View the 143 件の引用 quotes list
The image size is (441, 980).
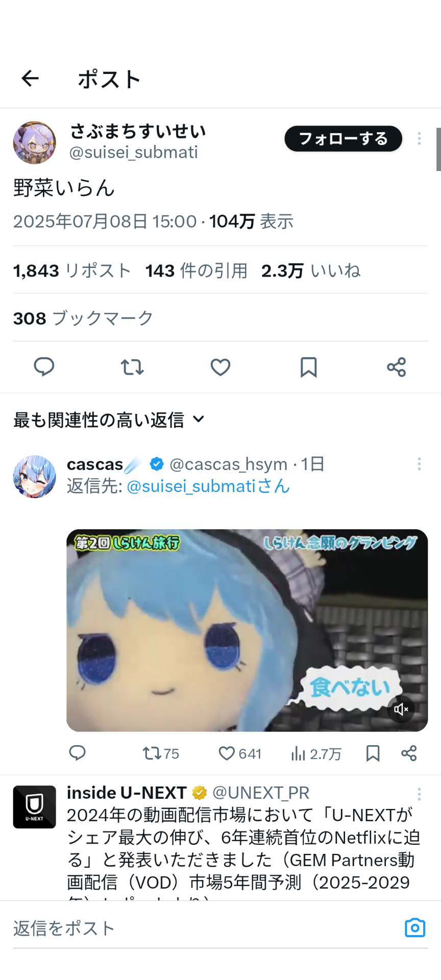[x=197, y=271]
